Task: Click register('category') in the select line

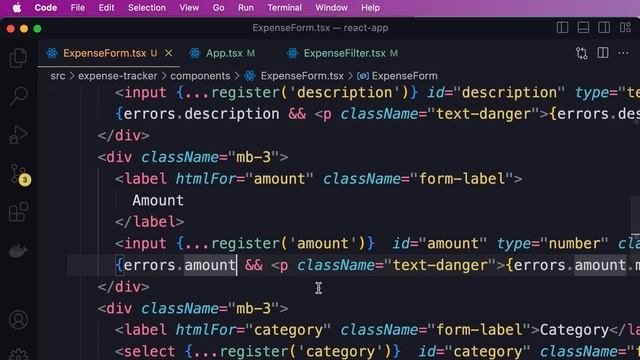Action: click(x=305, y=351)
